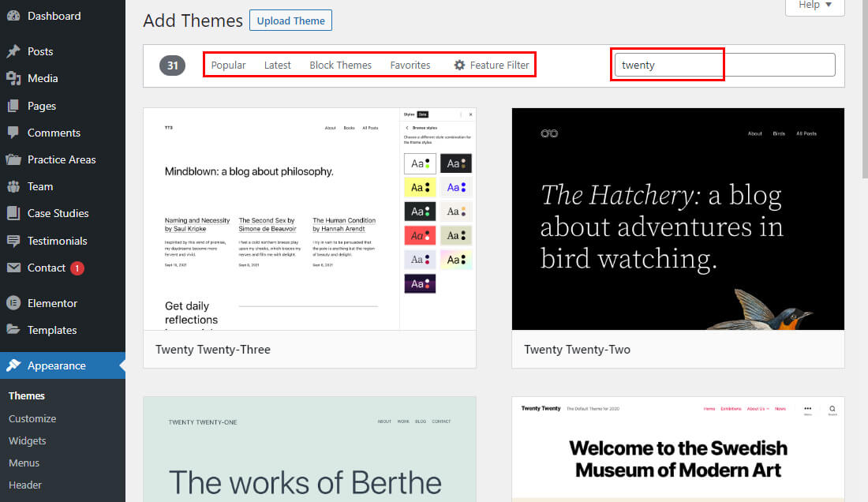Open the Customize submenu link
Image resolution: width=868 pixels, height=502 pixels.
(32, 418)
